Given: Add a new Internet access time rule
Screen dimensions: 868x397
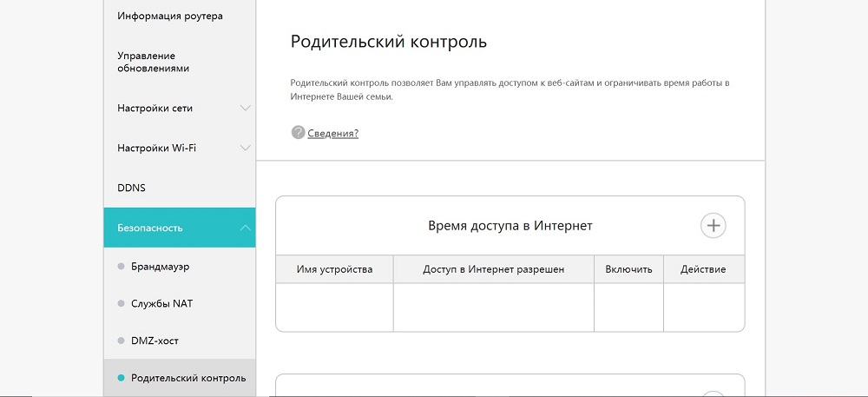Looking at the screenshot, I should 713,226.
